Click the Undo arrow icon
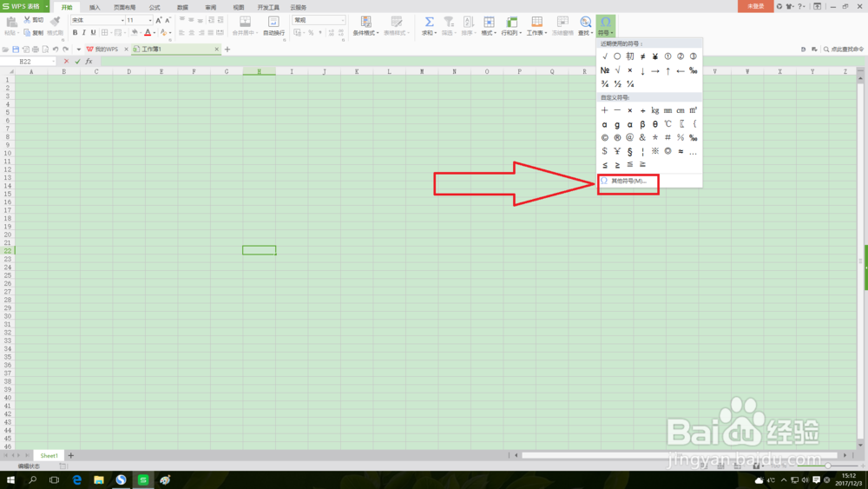 [x=56, y=50]
